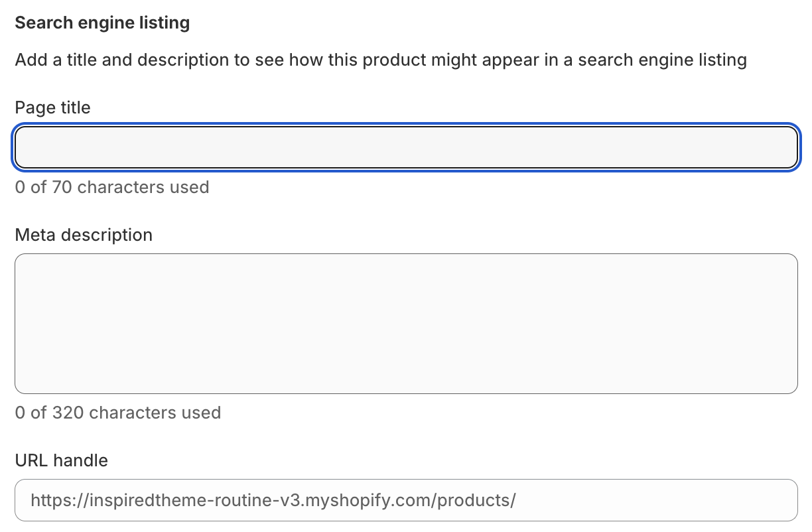Click the "0 of 320 characters used" counter
Screen dimensions: 812x532
pyautogui.click(x=117, y=413)
